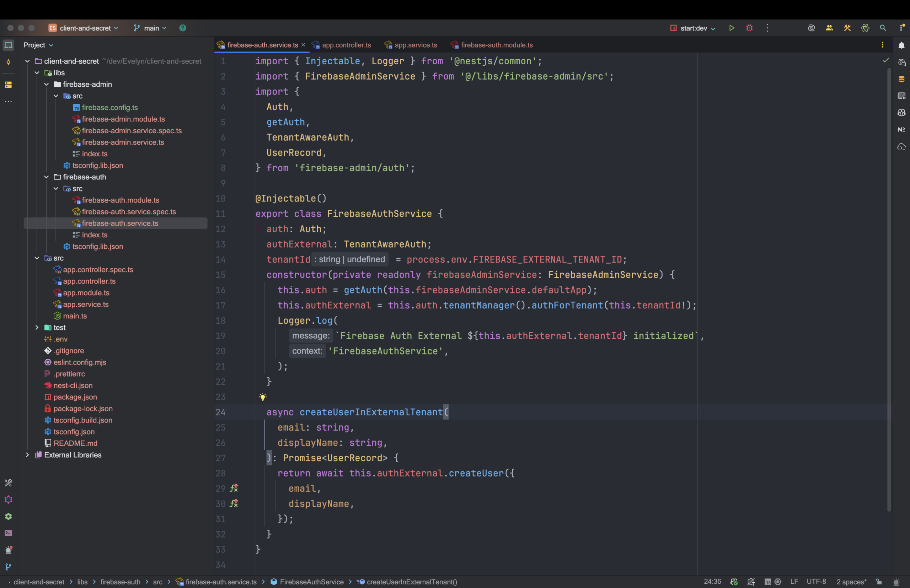Toggle the Project tool window button
The image size is (910, 588).
pyautogui.click(x=9, y=45)
